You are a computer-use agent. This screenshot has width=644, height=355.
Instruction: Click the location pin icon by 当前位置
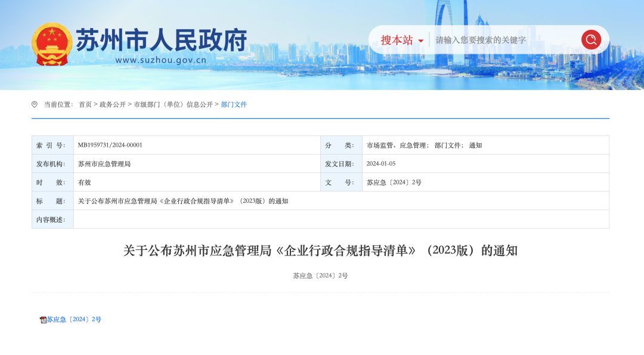coord(35,104)
